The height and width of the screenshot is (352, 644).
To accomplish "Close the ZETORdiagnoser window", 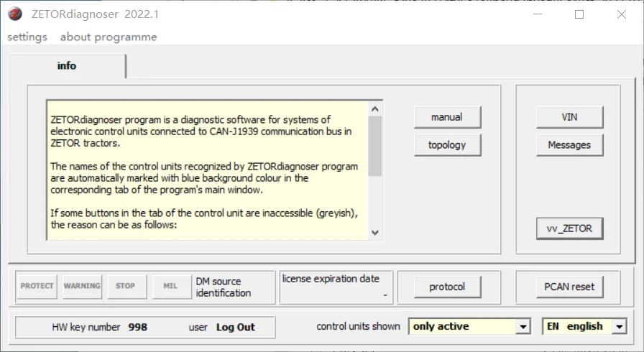I will coord(622,14).
